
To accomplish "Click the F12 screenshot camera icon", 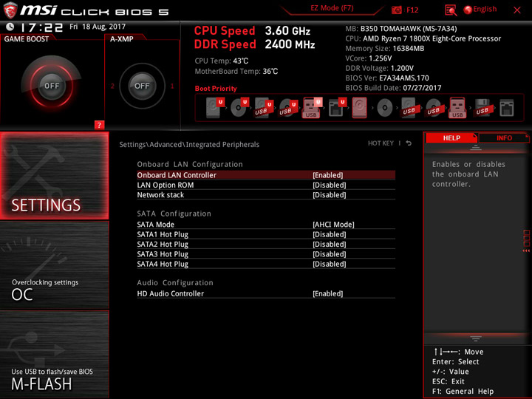I will coord(396,10).
